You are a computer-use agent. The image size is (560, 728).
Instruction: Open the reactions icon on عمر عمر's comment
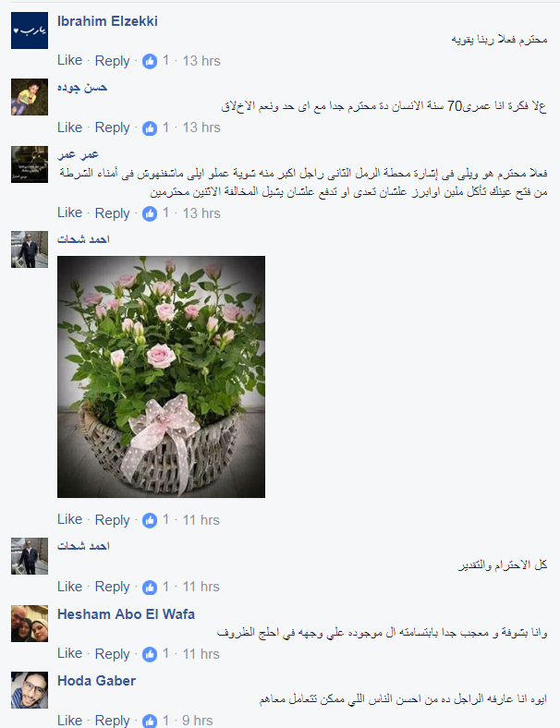point(150,213)
